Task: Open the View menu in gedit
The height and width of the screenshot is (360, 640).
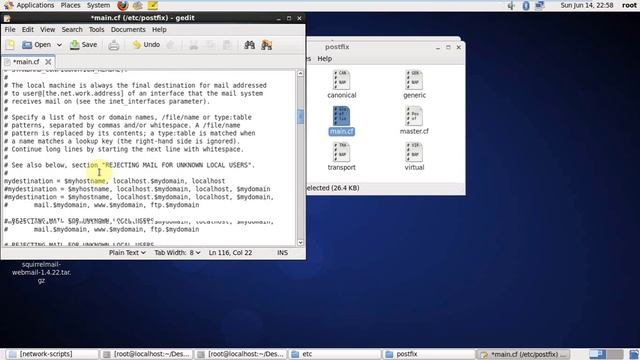Action: pyautogui.click(x=47, y=29)
